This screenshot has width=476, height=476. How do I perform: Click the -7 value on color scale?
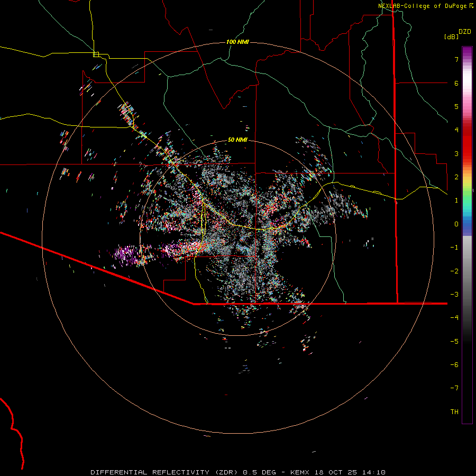(x=454, y=388)
